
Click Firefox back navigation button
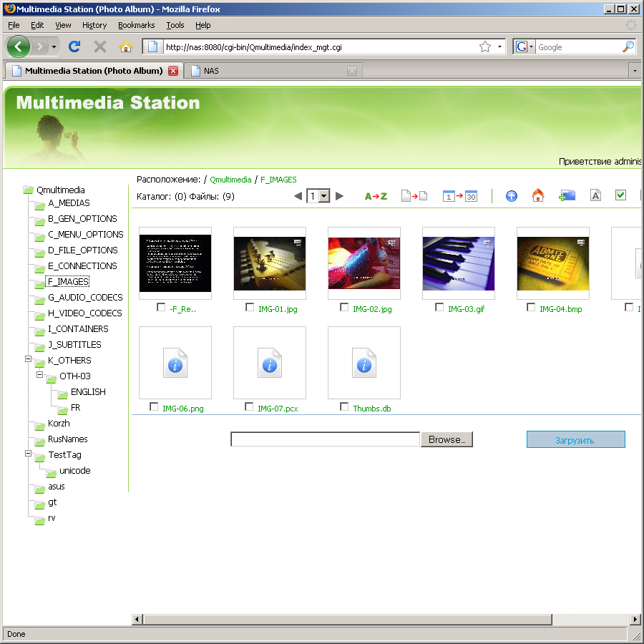click(x=18, y=47)
